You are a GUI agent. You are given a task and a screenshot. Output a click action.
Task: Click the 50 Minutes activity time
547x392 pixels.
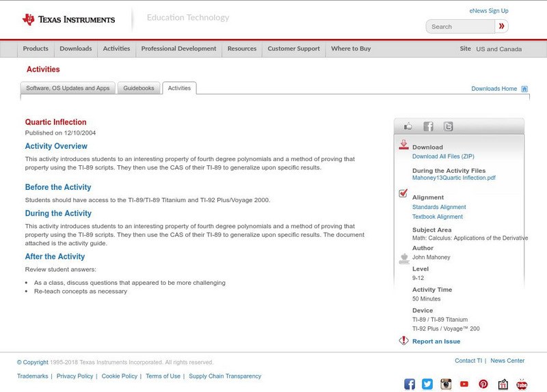point(426,299)
